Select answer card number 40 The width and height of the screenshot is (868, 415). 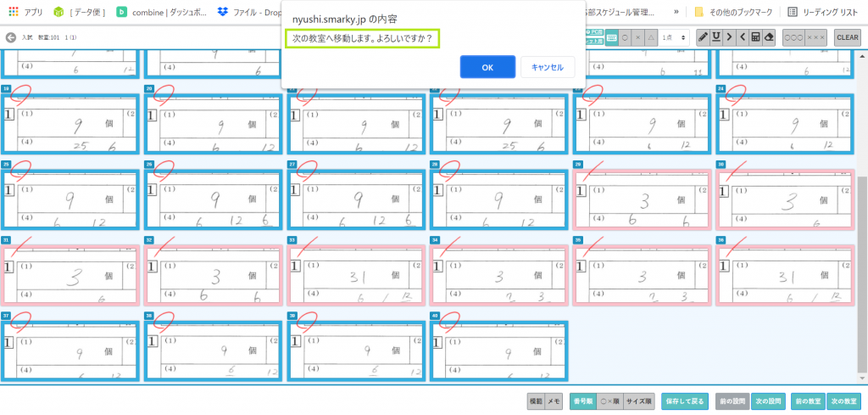click(x=498, y=351)
